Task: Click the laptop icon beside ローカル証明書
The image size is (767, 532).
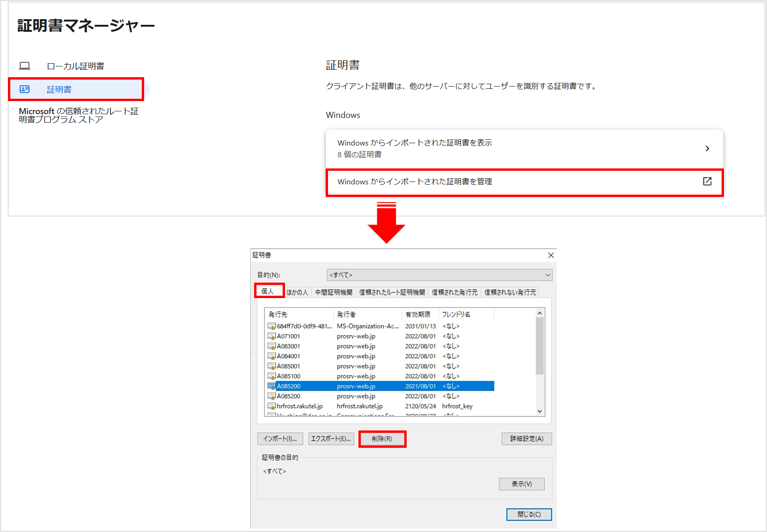Action: tap(25, 66)
